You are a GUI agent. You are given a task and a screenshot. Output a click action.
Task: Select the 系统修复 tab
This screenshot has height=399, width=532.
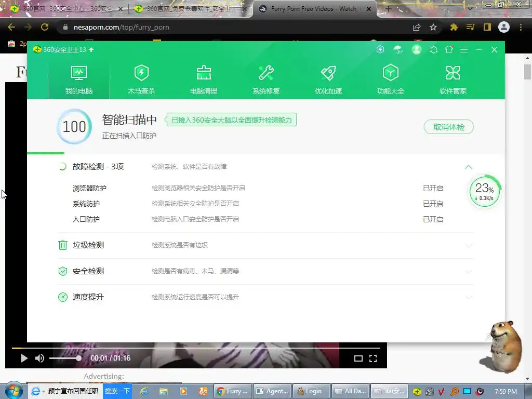point(266,79)
